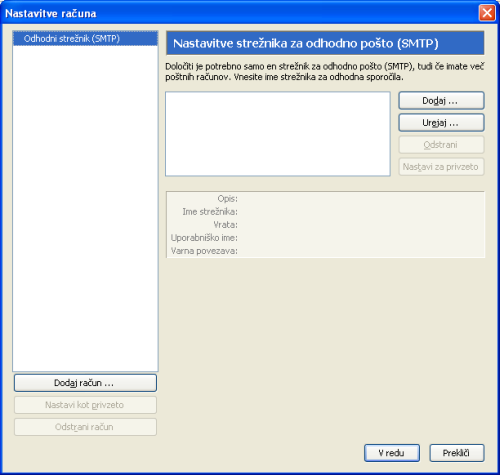Click the Opis: detail label
This screenshot has width=500, height=475.
(x=227, y=199)
